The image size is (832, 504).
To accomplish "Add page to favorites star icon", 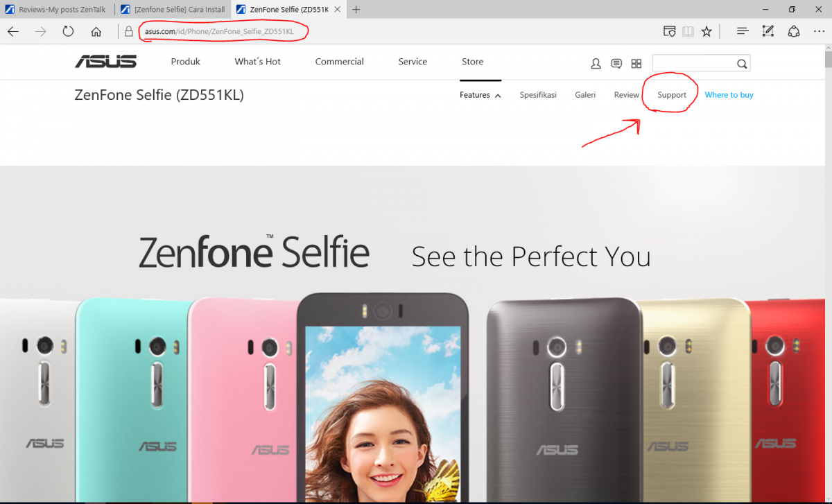I will [707, 31].
